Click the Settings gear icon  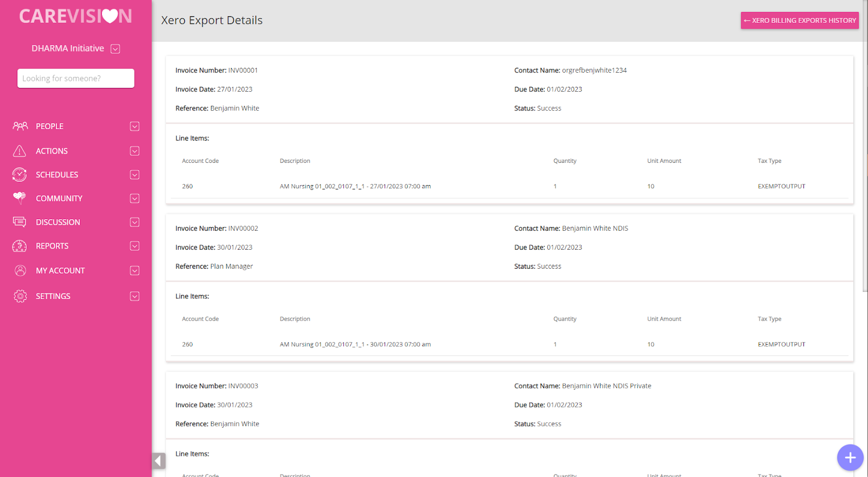[20, 296]
